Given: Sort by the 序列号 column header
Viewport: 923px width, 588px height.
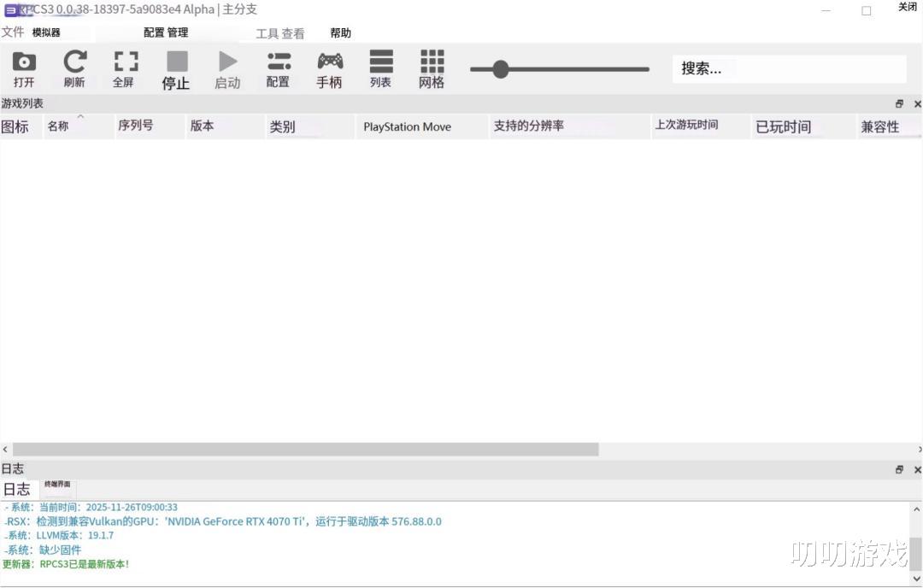Looking at the screenshot, I should 150,126.
